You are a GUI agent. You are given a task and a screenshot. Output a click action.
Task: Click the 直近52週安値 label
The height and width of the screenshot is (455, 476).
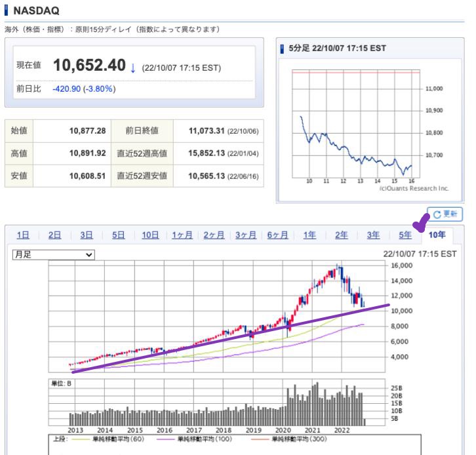pyautogui.click(x=142, y=176)
